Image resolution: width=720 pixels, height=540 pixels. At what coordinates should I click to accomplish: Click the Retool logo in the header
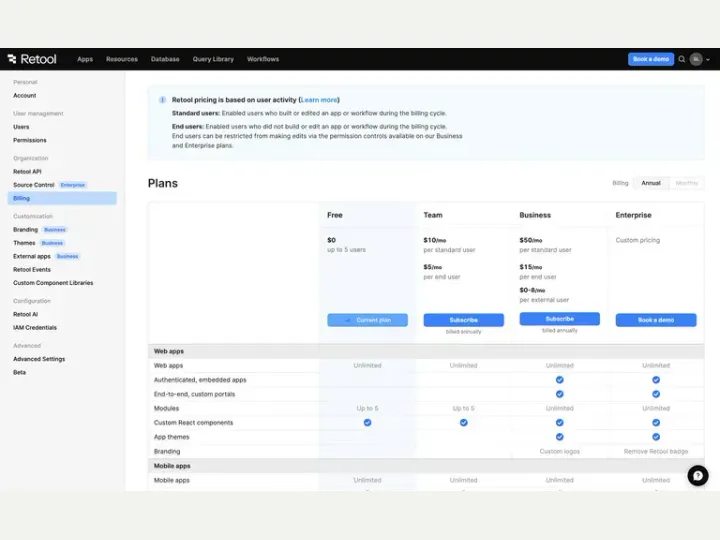32,59
